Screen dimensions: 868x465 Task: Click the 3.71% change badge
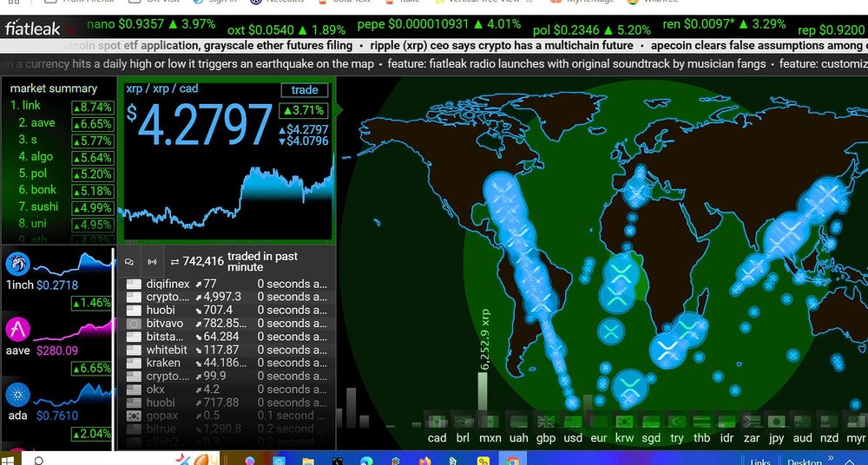point(303,110)
